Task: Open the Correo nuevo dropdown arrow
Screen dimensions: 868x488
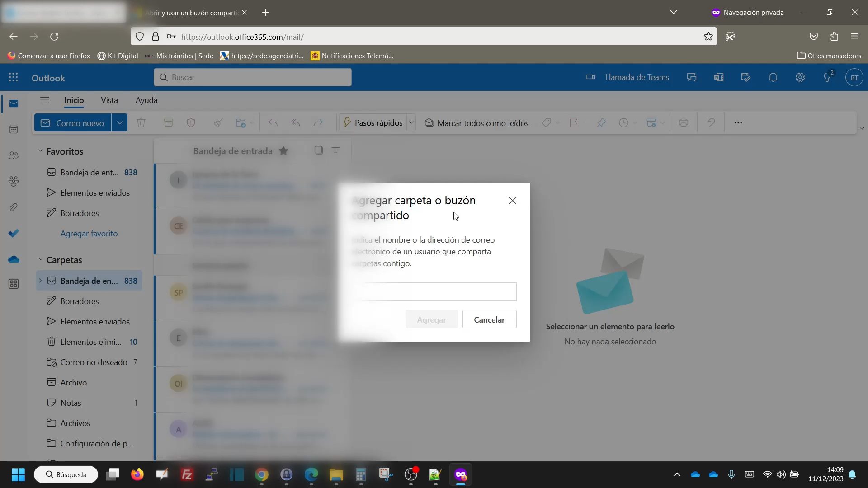Action: 119,123
